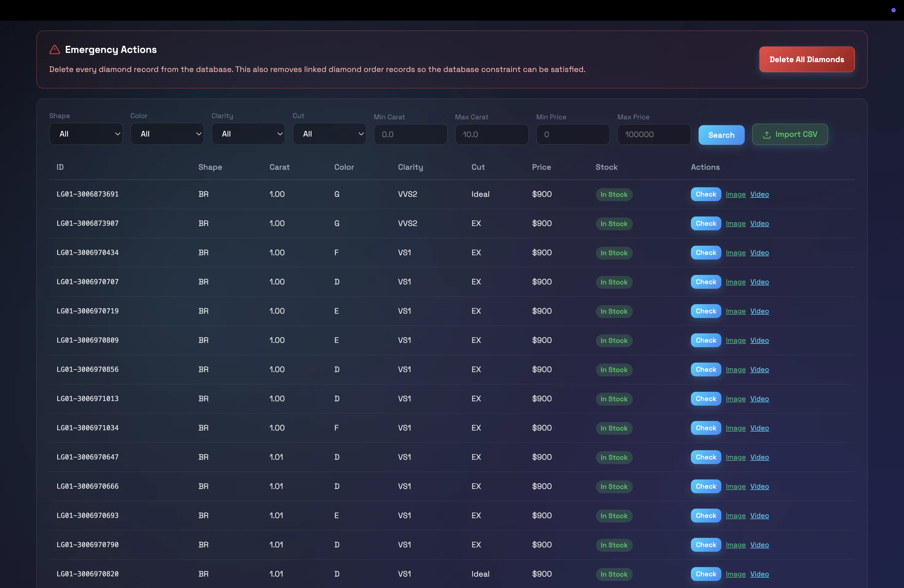Open Video link for LG01-3006970719
904x588 pixels.
click(759, 311)
